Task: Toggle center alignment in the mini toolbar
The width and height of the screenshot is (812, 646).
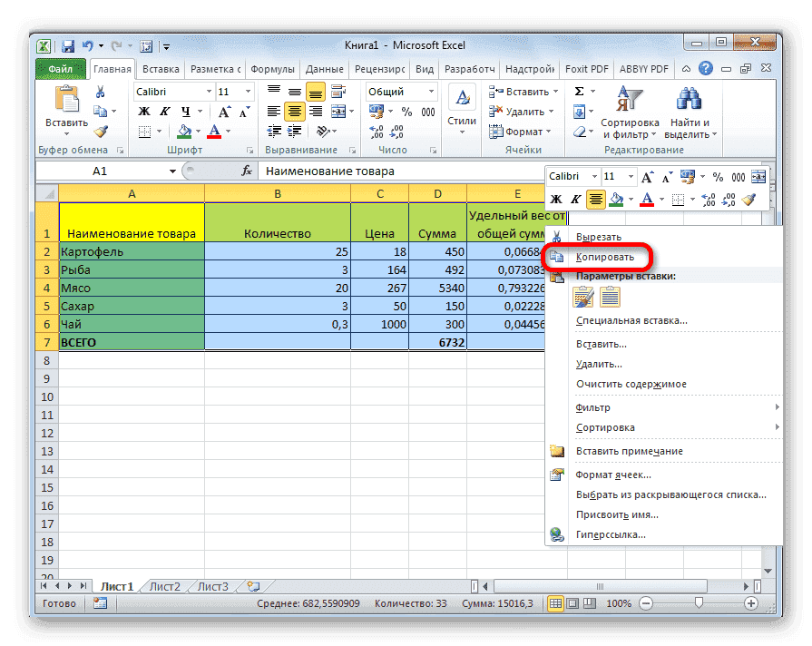Action: (594, 200)
